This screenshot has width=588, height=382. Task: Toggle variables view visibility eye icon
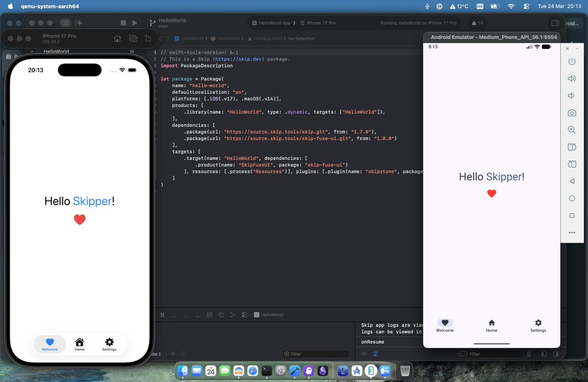(173, 354)
